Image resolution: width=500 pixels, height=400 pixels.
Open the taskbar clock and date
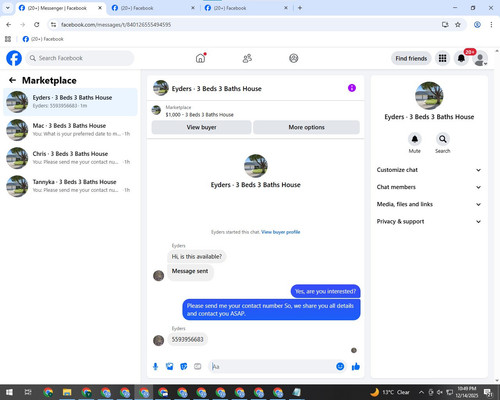pos(467,392)
